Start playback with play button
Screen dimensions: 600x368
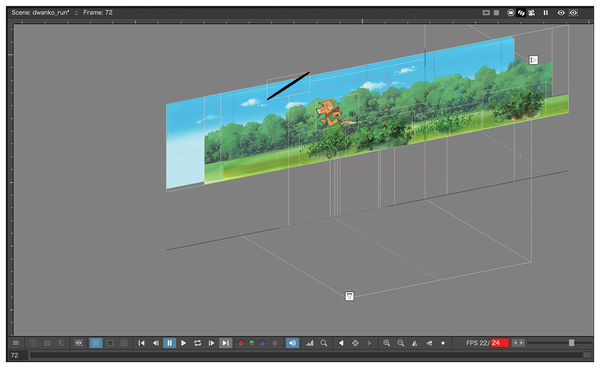pos(183,343)
